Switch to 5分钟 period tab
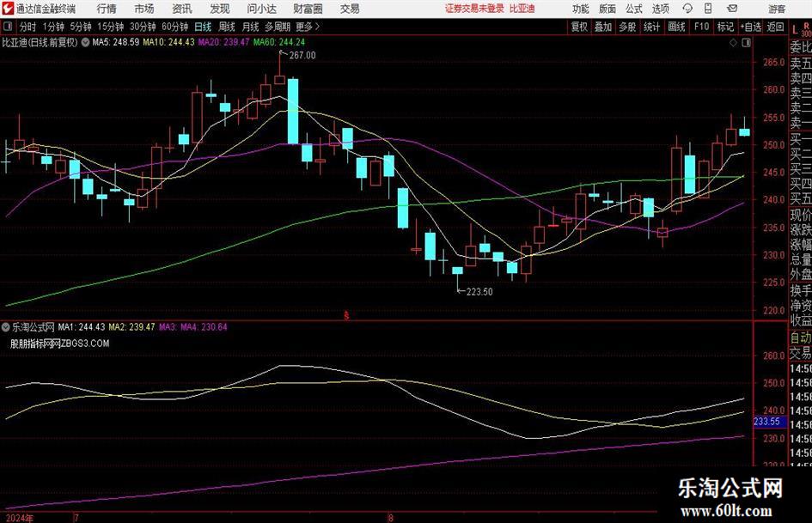 (x=80, y=27)
